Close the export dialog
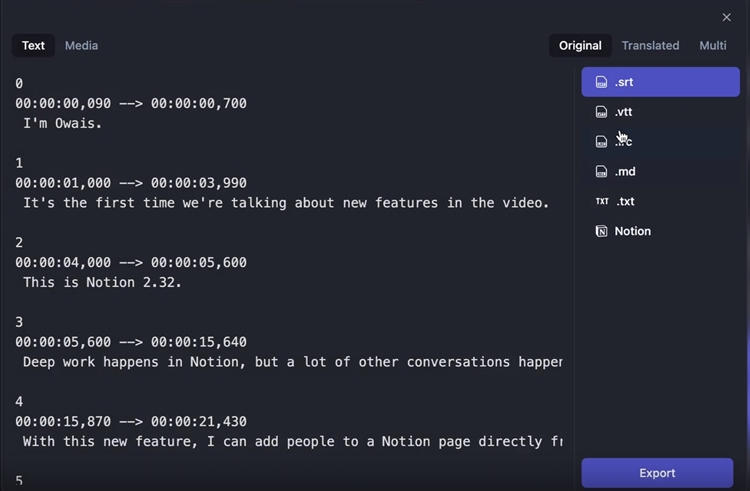The height and width of the screenshot is (491, 750). (x=727, y=17)
